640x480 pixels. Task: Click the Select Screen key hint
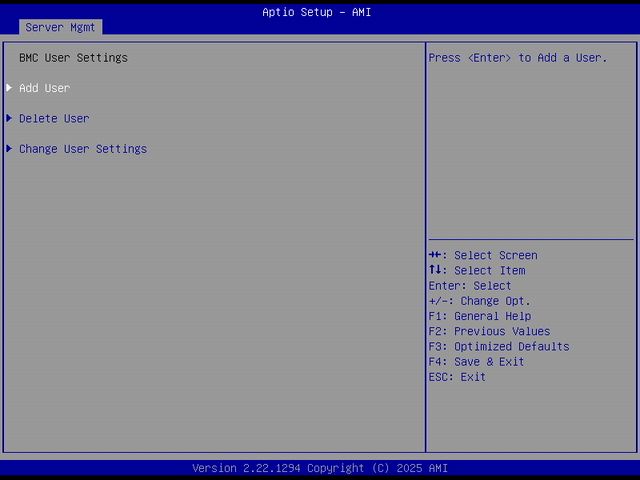[483, 256]
